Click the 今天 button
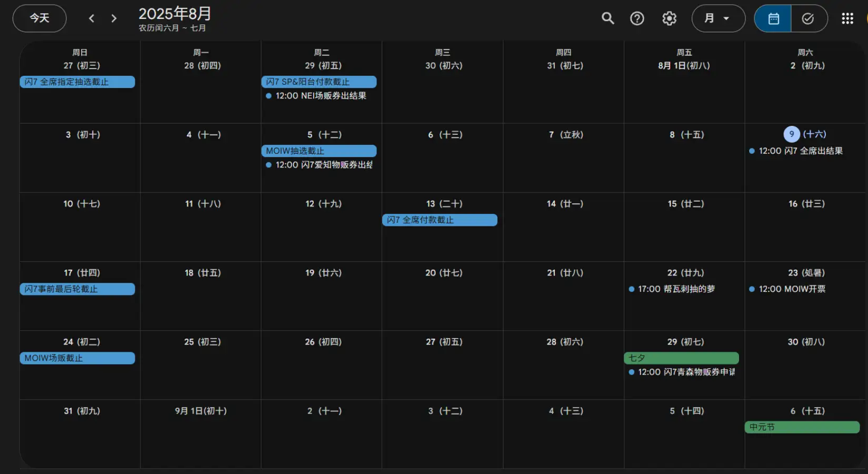 coord(39,18)
